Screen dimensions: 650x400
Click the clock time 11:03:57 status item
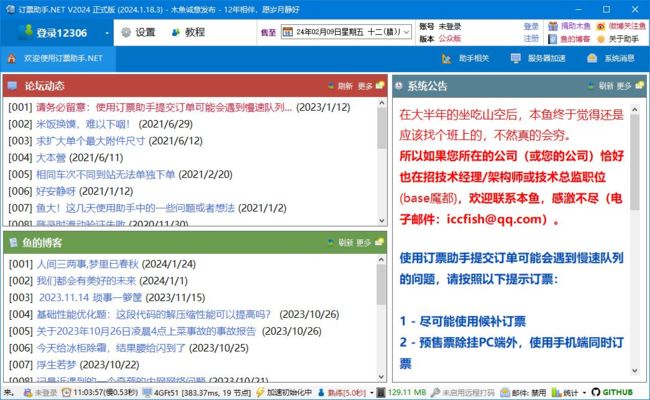pyautogui.click(x=100, y=392)
